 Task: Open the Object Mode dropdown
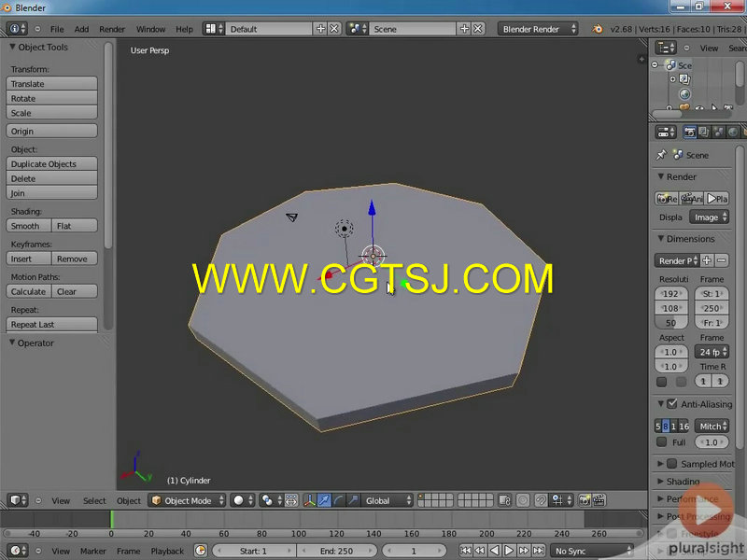tap(187, 500)
